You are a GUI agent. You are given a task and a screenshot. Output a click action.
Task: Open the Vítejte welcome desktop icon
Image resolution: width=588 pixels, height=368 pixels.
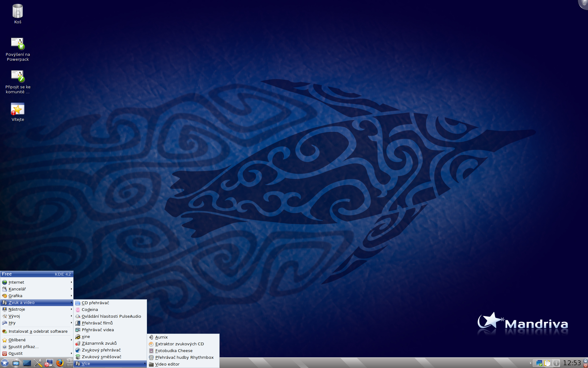click(x=18, y=112)
